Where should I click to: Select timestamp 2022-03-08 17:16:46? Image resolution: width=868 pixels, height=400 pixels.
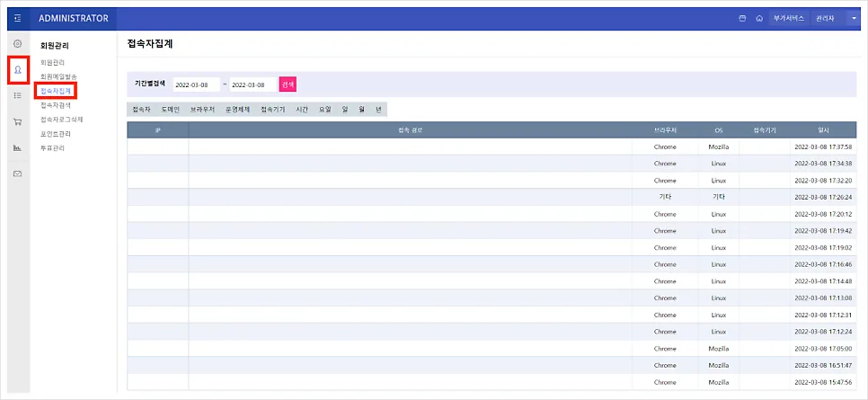point(822,264)
